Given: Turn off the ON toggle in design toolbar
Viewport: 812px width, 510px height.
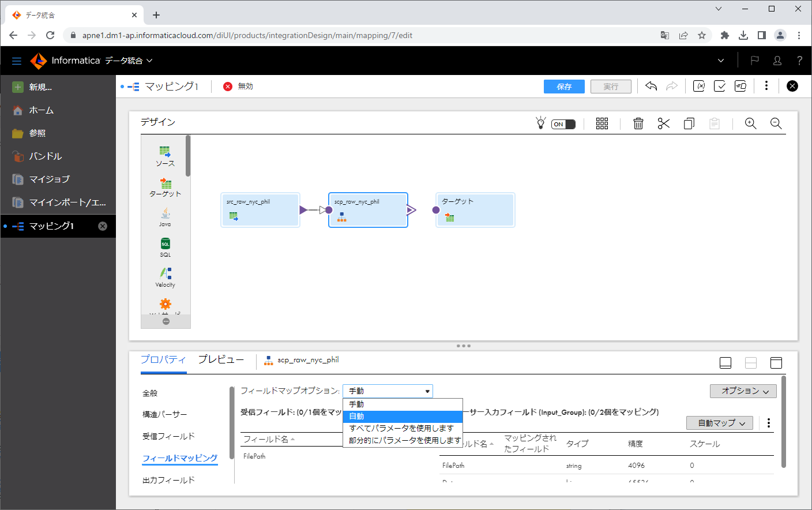Looking at the screenshot, I should point(562,123).
